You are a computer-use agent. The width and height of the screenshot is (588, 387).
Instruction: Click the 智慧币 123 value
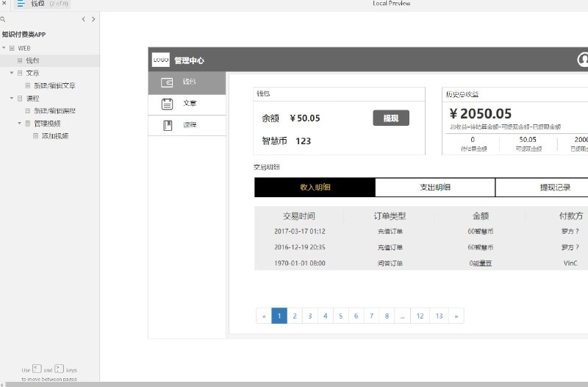click(x=303, y=141)
